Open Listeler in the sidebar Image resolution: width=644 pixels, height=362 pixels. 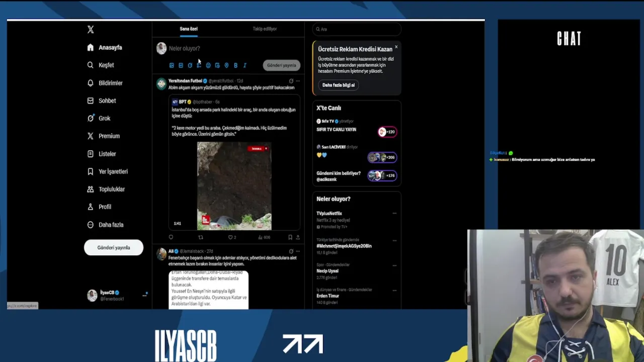pyautogui.click(x=102, y=154)
